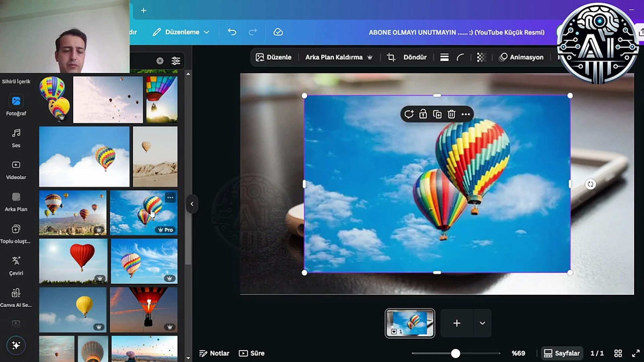Delete the selected image with the trash icon
644x362 pixels.
pyautogui.click(x=451, y=114)
